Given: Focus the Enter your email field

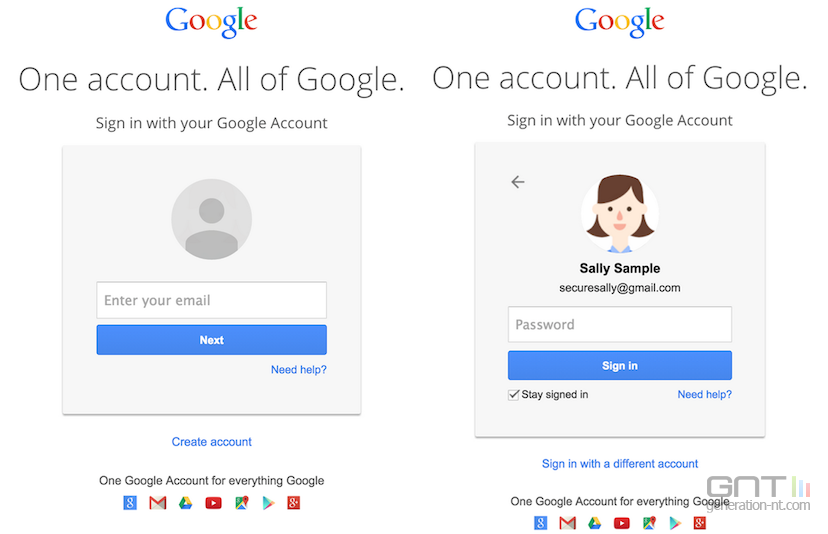Looking at the screenshot, I should pyautogui.click(x=212, y=300).
